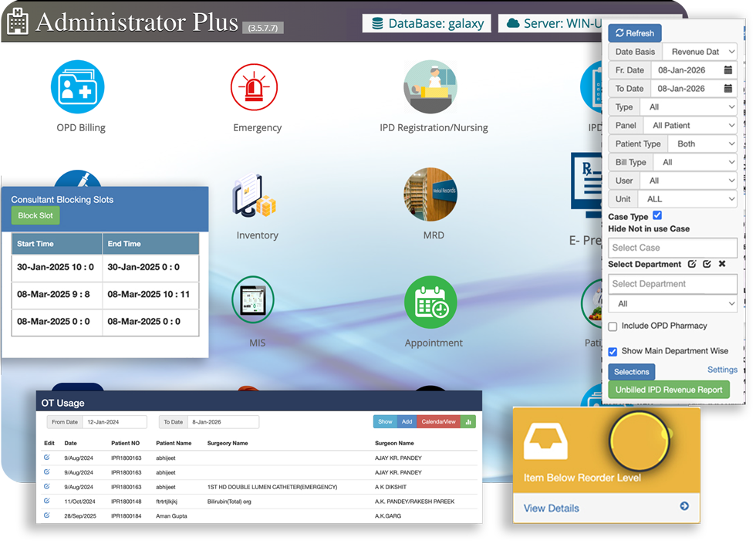Click the Show button in OT Usage

[384, 422]
